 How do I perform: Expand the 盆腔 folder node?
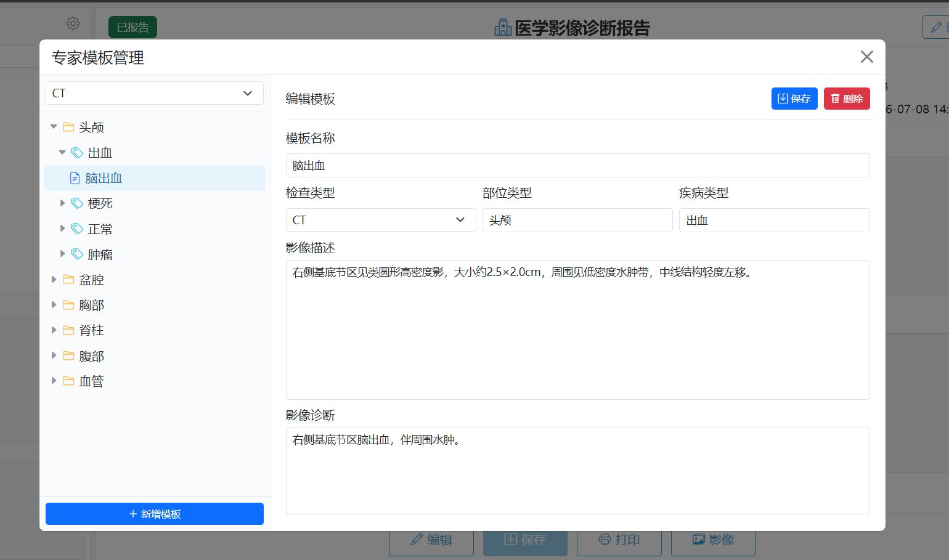click(x=54, y=279)
